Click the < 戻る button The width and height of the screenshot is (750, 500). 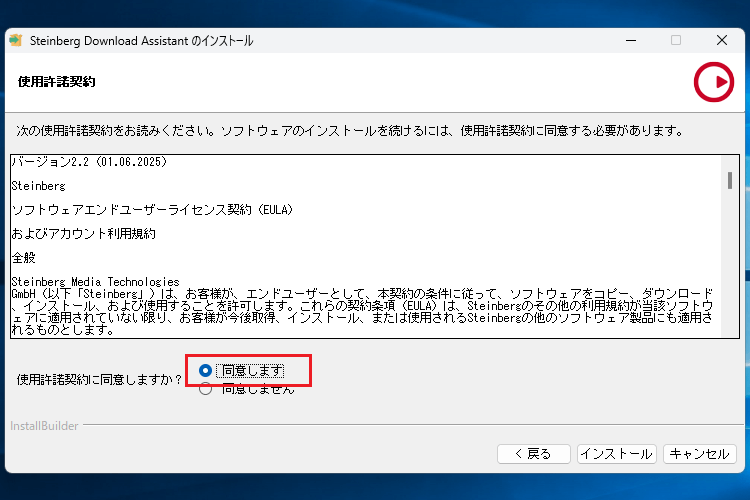[x=533, y=453]
